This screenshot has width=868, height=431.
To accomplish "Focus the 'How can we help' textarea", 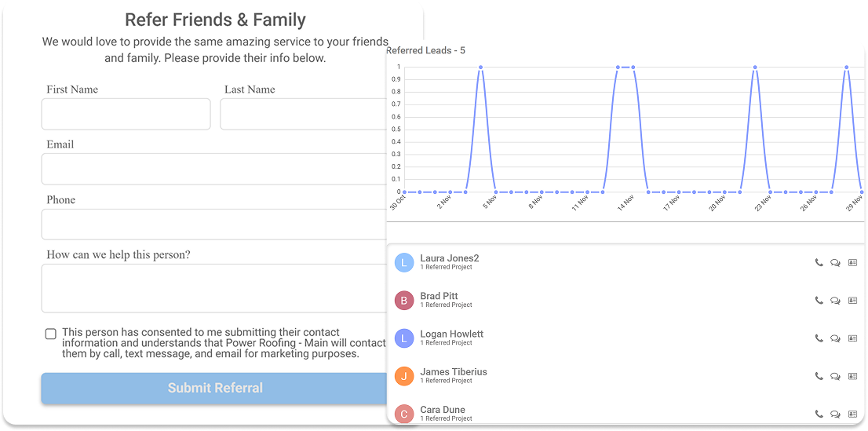I will click(214, 288).
